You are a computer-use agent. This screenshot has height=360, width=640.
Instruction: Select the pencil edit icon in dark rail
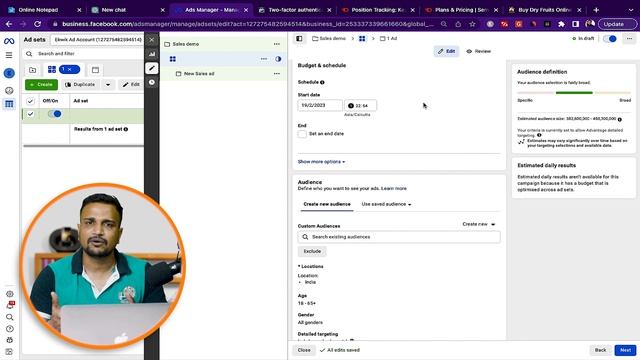click(x=151, y=68)
